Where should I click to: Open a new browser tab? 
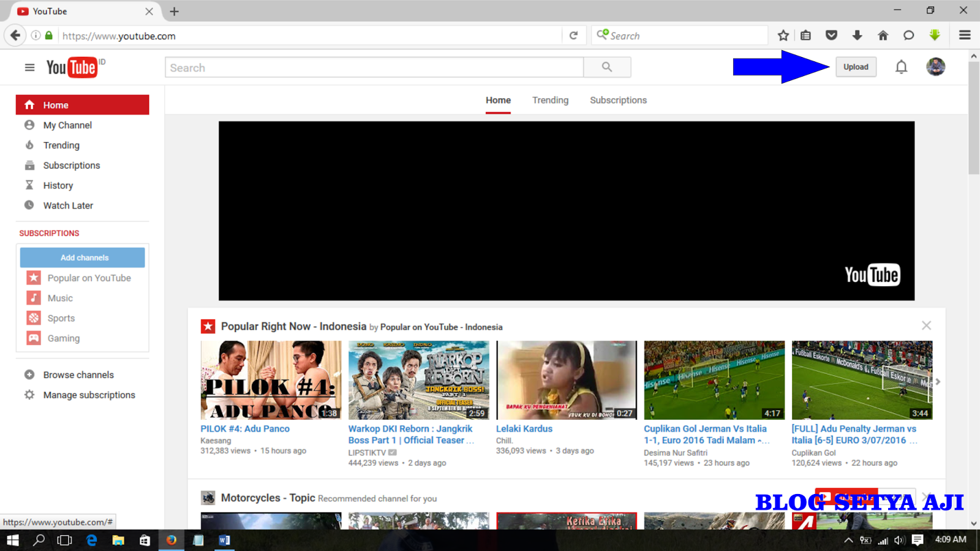click(174, 11)
